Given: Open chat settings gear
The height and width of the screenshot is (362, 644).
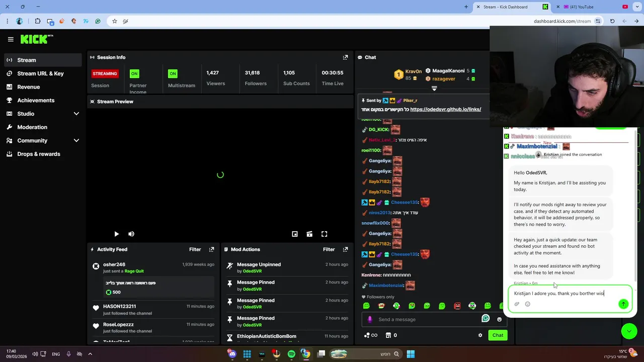Looking at the screenshot, I should click(480, 335).
